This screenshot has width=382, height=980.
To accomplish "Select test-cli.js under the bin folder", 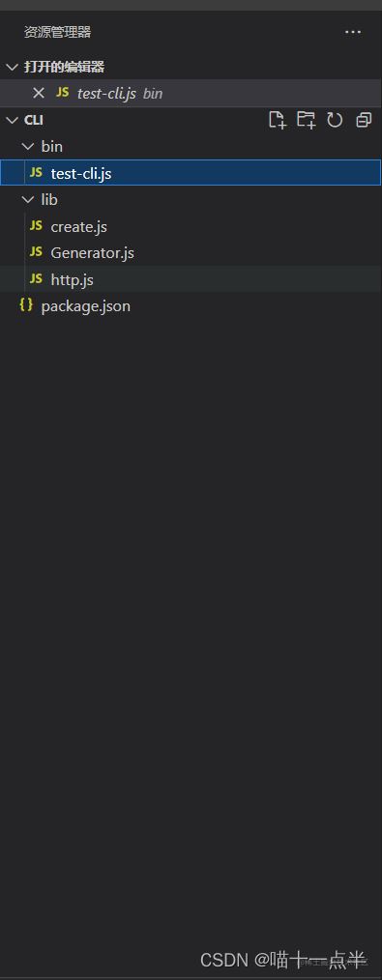I will click(x=191, y=172).
